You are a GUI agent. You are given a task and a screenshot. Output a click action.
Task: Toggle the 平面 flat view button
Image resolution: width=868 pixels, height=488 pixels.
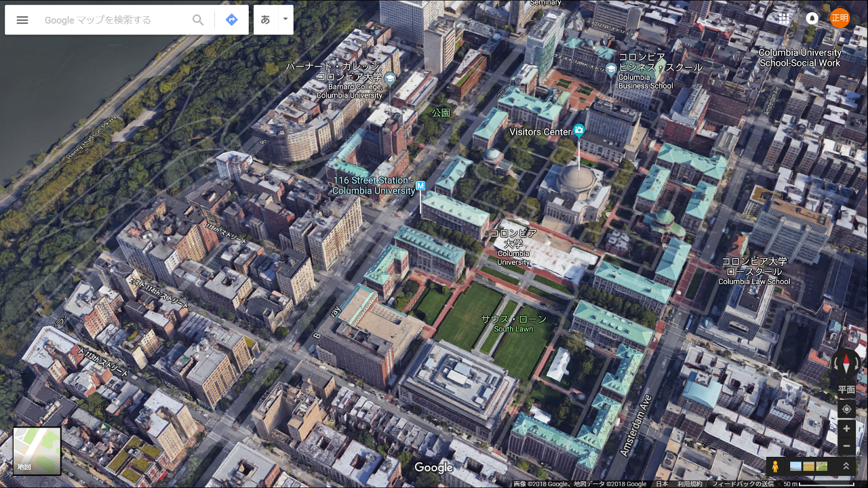coord(846,390)
